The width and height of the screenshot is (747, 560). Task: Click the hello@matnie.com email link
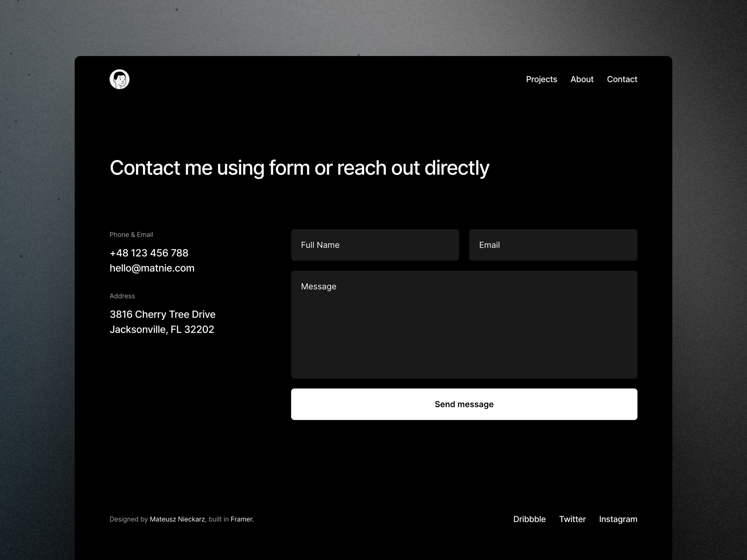[152, 268]
